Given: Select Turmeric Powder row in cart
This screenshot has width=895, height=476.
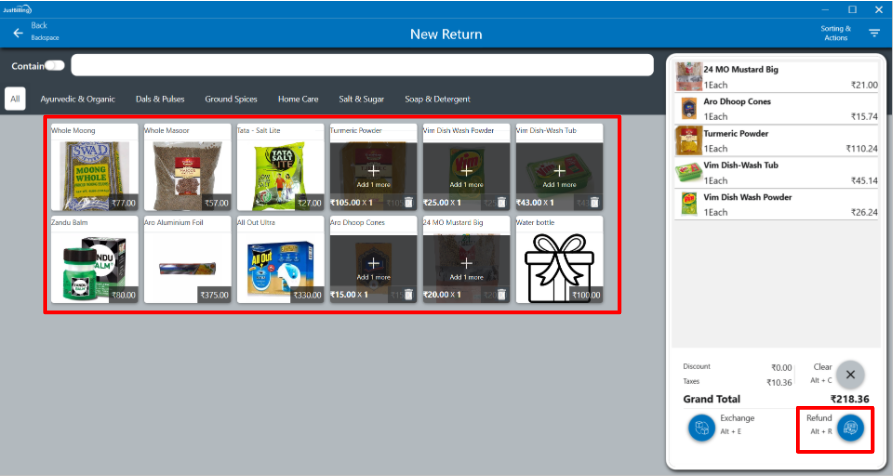Looking at the screenshot, I should pos(777,139).
